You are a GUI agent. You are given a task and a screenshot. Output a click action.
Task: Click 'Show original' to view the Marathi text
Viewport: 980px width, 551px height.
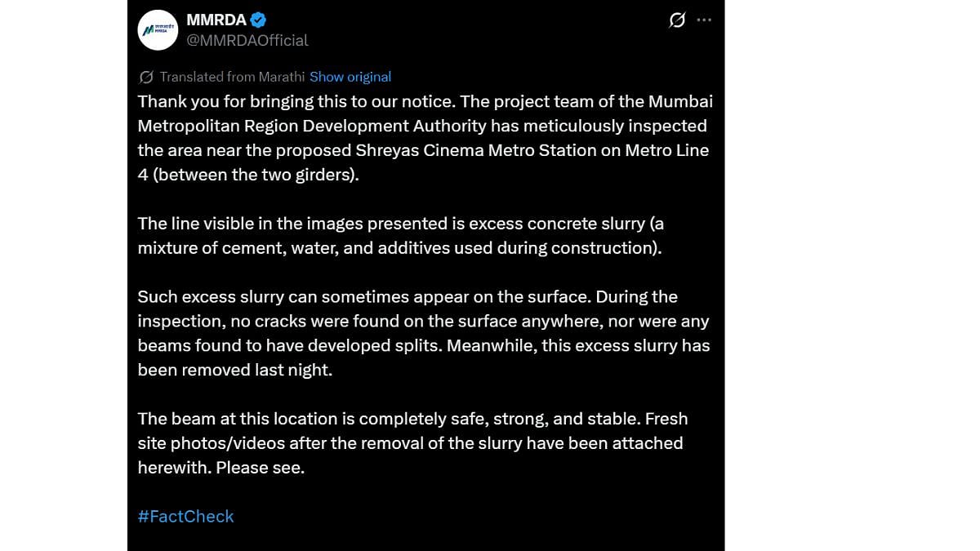coord(350,77)
